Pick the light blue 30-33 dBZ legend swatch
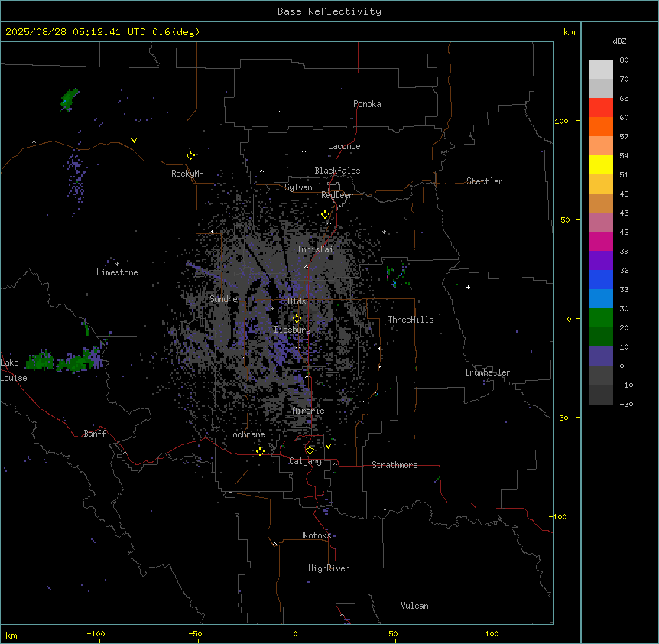The image size is (659, 644). pos(601,299)
